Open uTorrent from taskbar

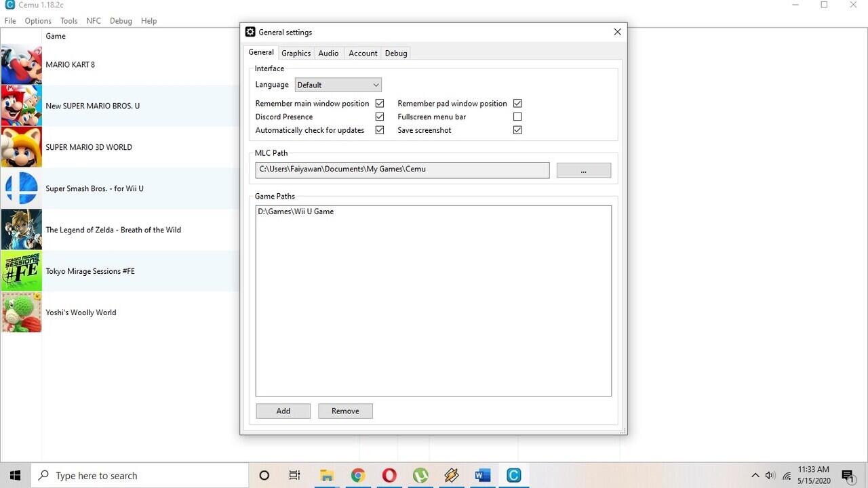[420, 475]
